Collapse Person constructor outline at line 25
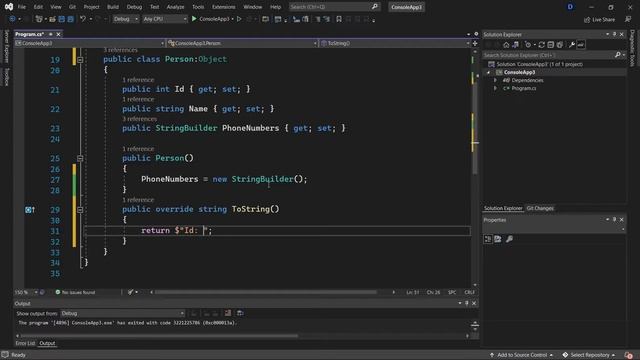This screenshot has width=640, height=360. click(x=80, y=158)
